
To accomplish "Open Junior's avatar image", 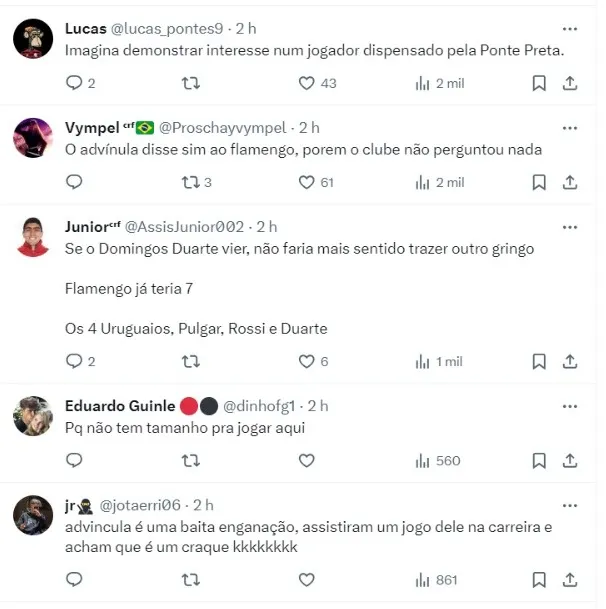I will click(x=33, y=237).
